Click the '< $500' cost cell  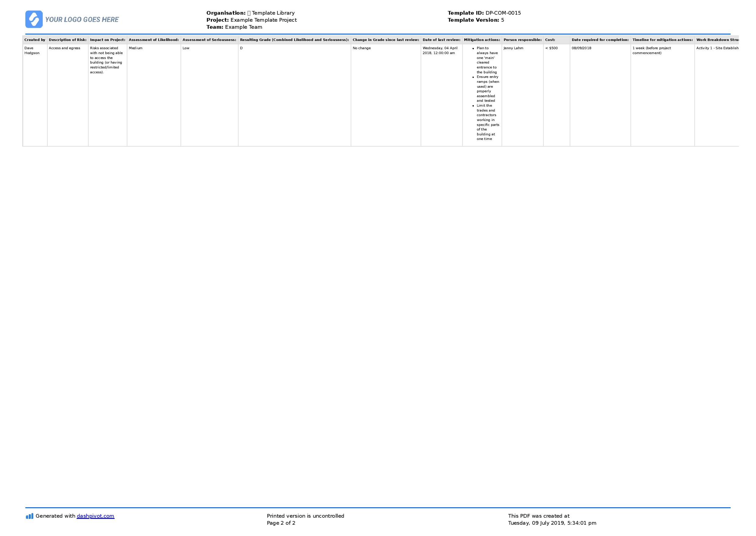click(557, 95)
